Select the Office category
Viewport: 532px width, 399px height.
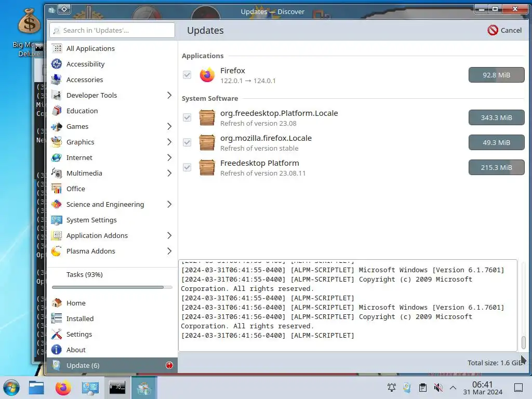(x=112, y=189)
